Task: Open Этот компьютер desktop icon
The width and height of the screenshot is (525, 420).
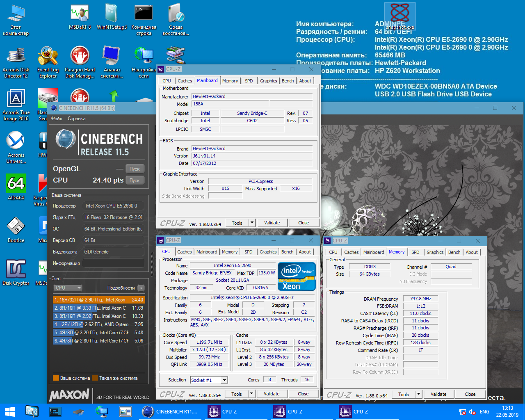Action: pyautogui.click(x=16, y=20)
